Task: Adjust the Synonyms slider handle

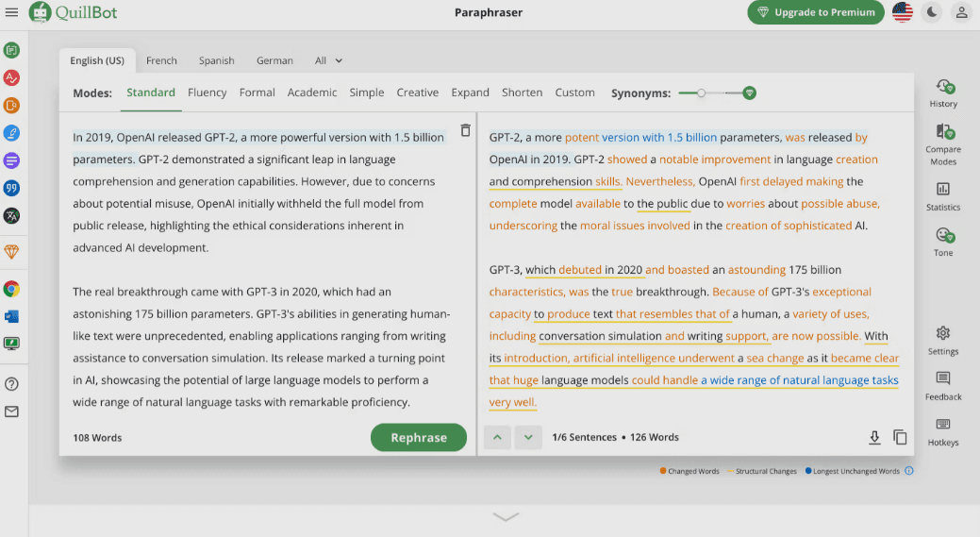Action: tap(701, 92)
